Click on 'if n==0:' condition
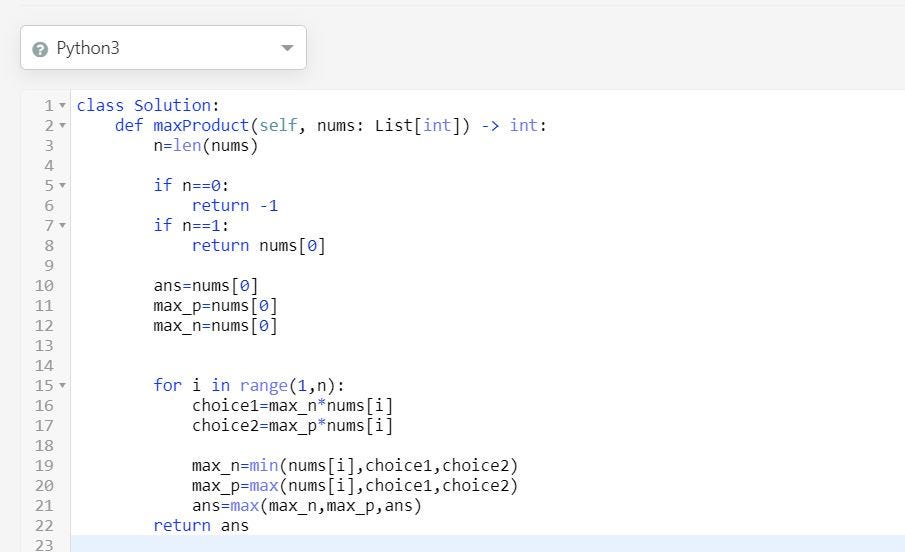Viewport: 905px width, 552px height. (191, 185)
